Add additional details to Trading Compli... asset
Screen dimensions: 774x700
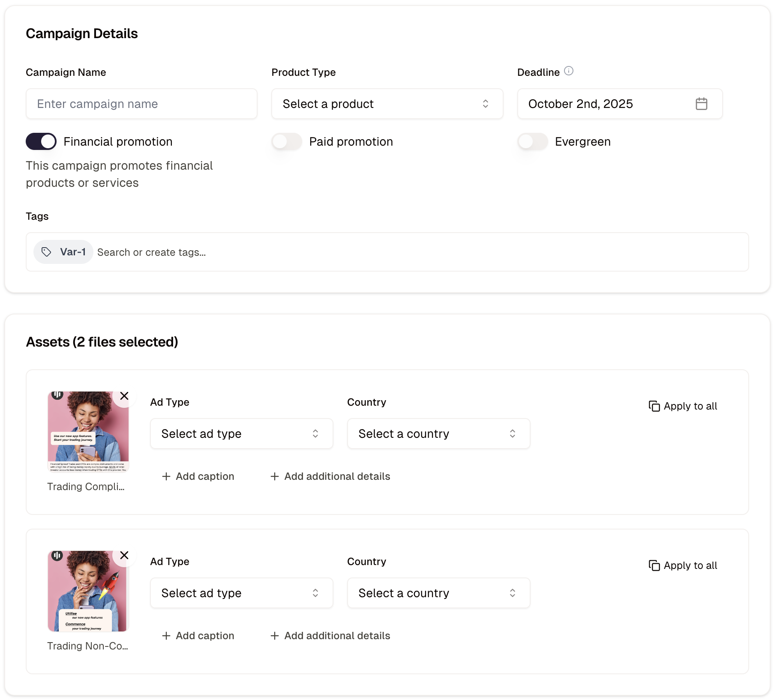(330, 476)
